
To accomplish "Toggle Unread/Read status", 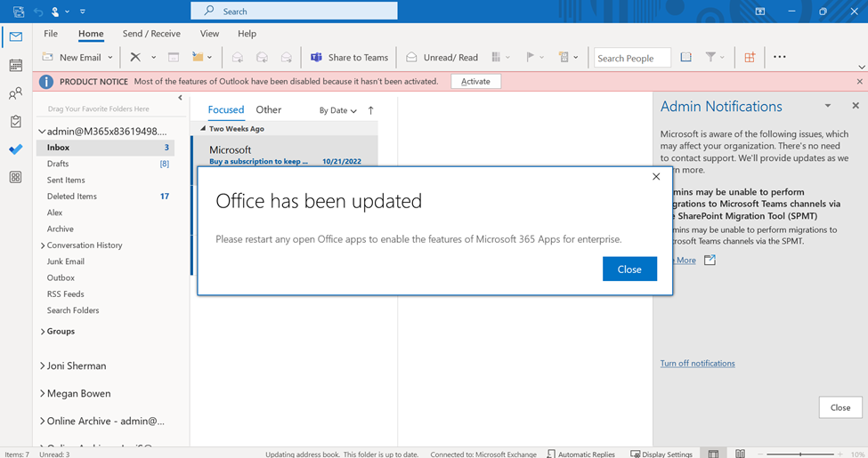I will click(x=442, y=57).
